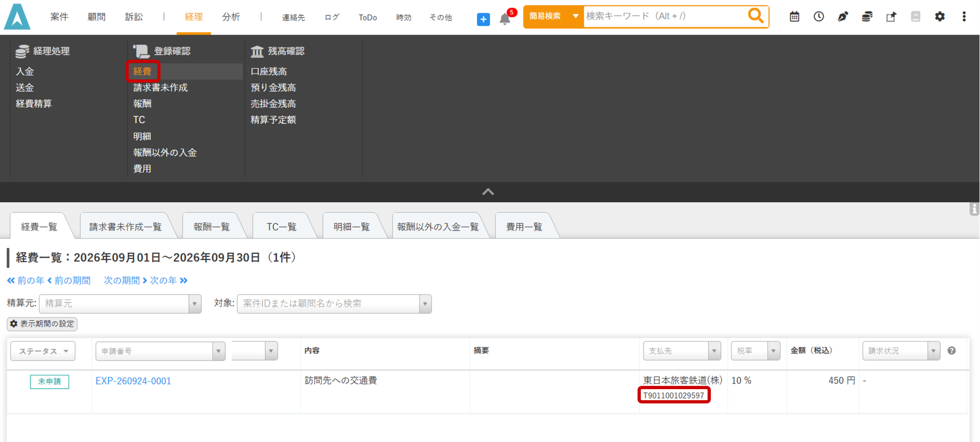Open expense EXP-260924-0001 link
Image resolution: width=980 pixels, height=442 pixels.
pos(133,381)
